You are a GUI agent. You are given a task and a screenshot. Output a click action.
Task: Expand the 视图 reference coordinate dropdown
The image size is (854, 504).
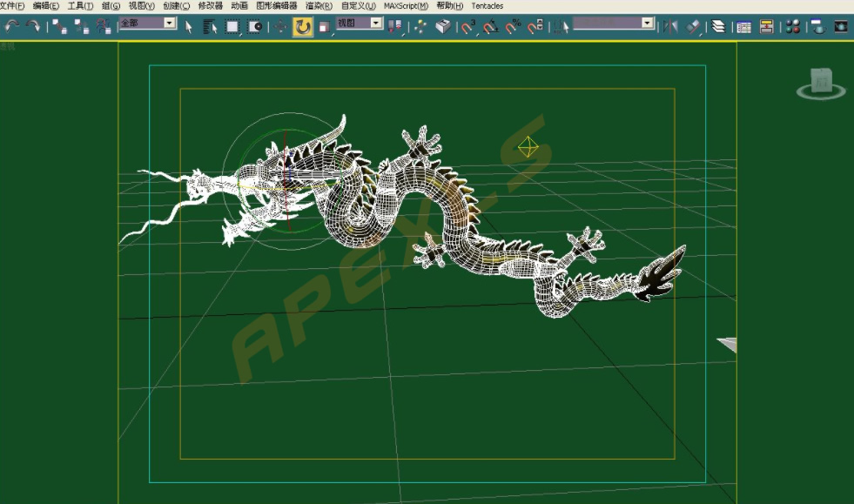point(376,23)
